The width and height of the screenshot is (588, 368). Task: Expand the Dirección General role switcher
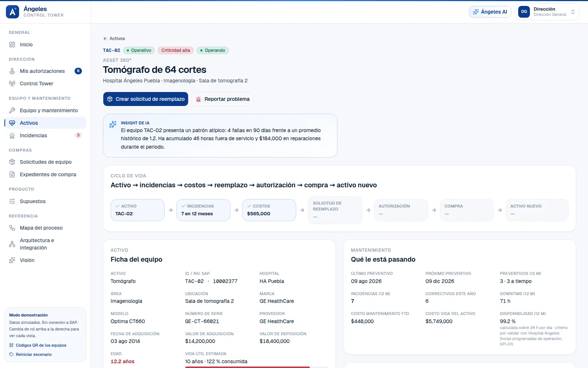[547, 12]
